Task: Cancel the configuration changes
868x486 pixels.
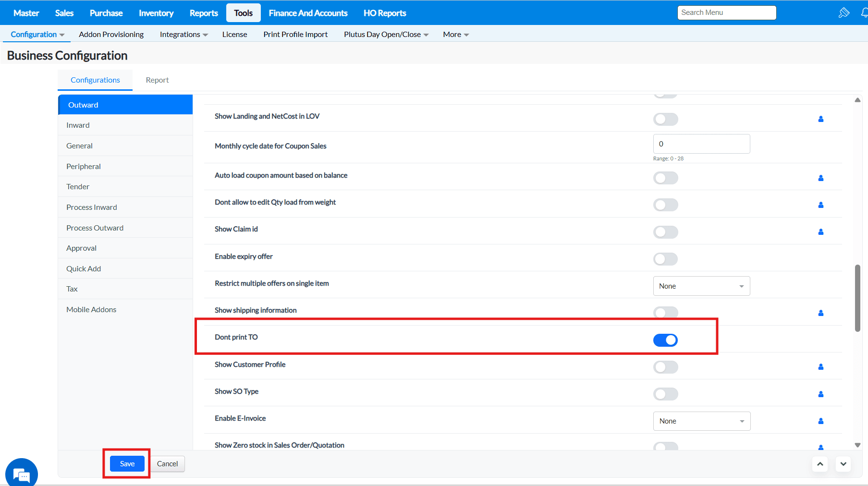Action: (167, 464)
